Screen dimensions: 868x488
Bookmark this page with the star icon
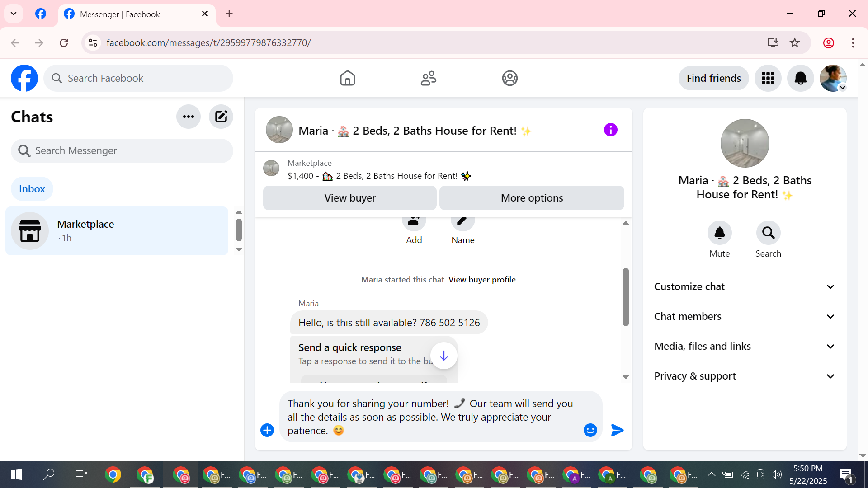[x=795, y=43]
